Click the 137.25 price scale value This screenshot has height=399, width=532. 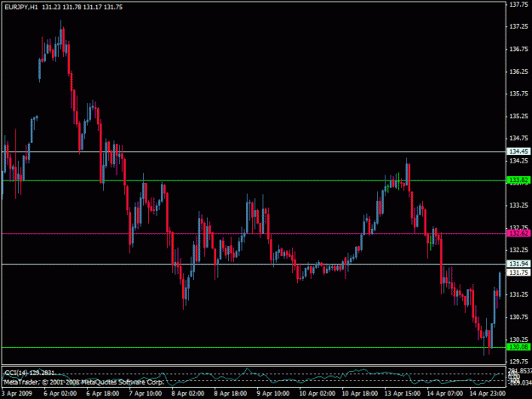click(518, 26)
